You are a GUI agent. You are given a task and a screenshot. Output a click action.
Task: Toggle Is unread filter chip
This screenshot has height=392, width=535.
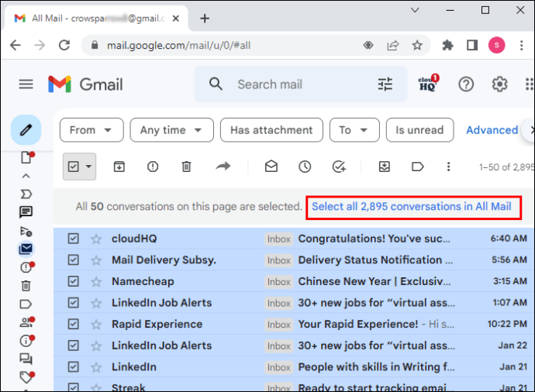point(419,130)
